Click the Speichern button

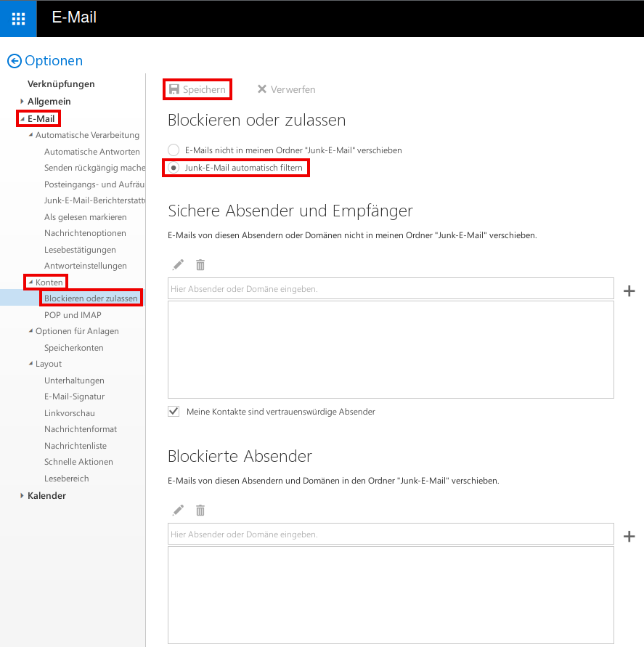(x=197, y=89)
